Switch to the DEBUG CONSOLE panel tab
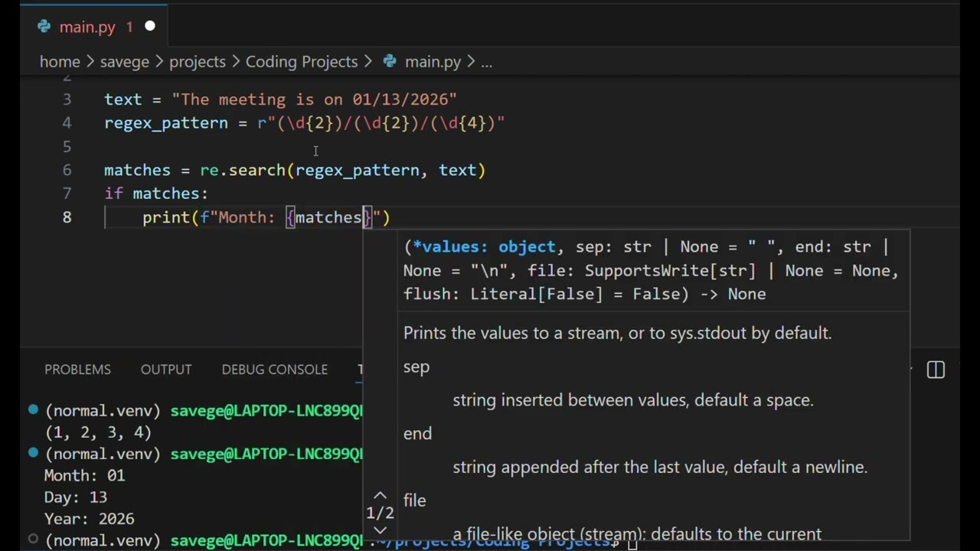The image size is (980, 551). point(275,370)
